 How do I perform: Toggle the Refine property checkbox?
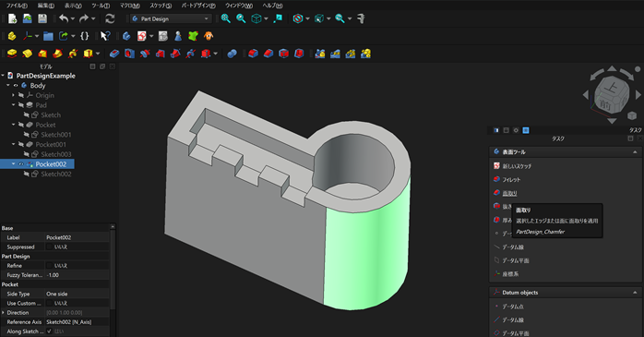point(49,266)
